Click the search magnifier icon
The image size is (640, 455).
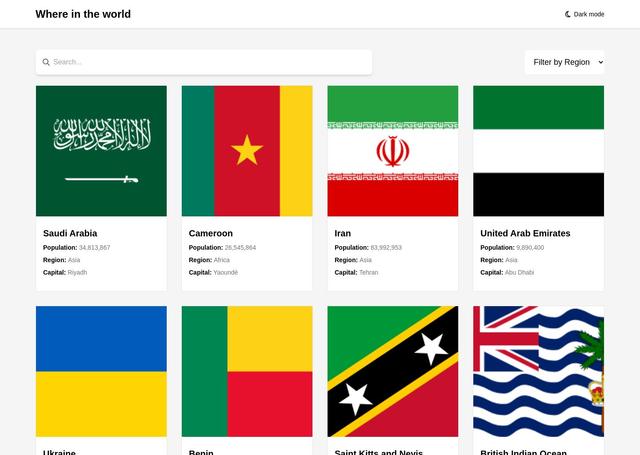click(45, 62)
